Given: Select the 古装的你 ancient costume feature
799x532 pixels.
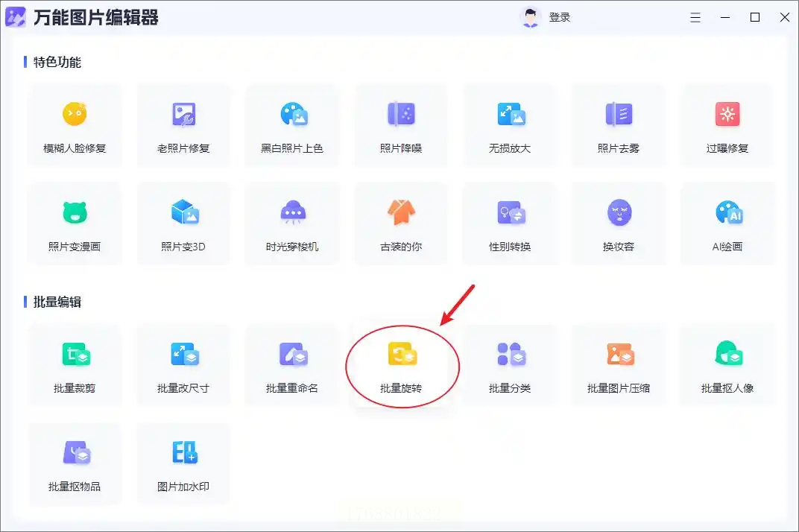Looking at the screenshot, I should 401,224.
